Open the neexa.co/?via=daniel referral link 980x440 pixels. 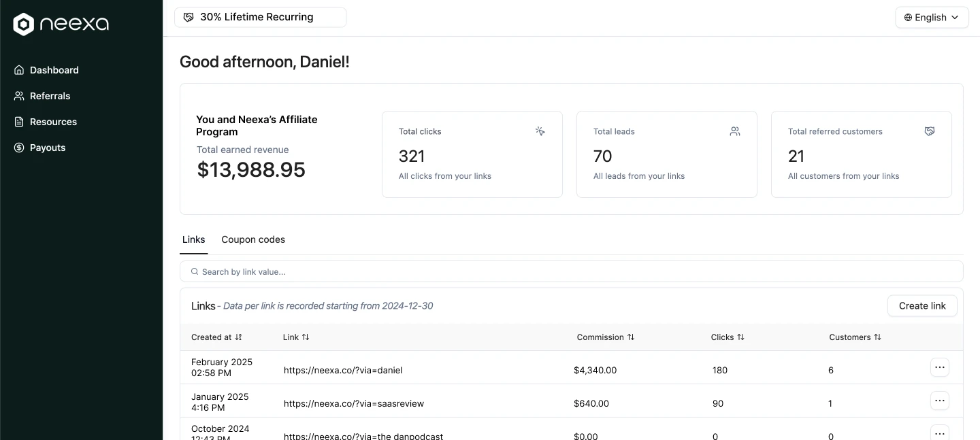[343, 370]
